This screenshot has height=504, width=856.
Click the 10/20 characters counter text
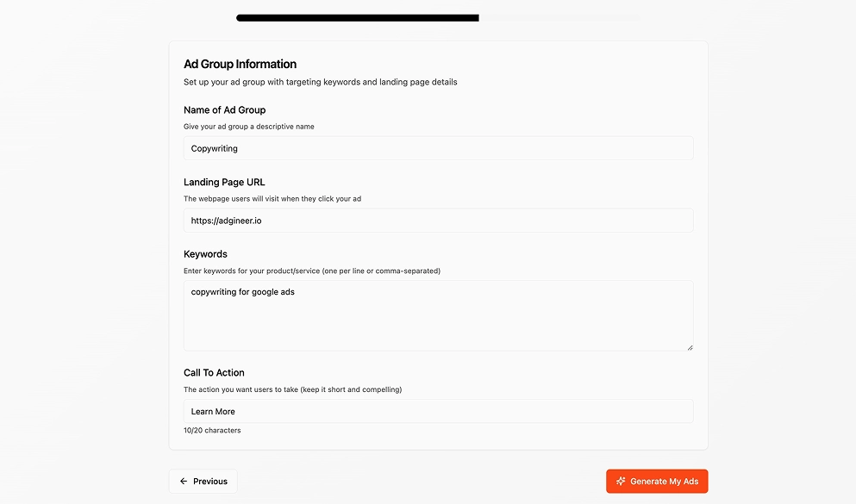coord(212,430)
